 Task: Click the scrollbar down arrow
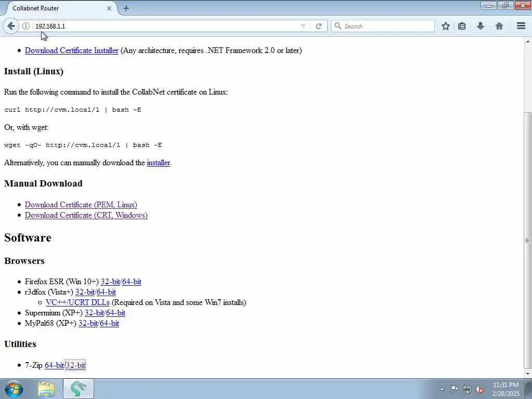(527, 374)
